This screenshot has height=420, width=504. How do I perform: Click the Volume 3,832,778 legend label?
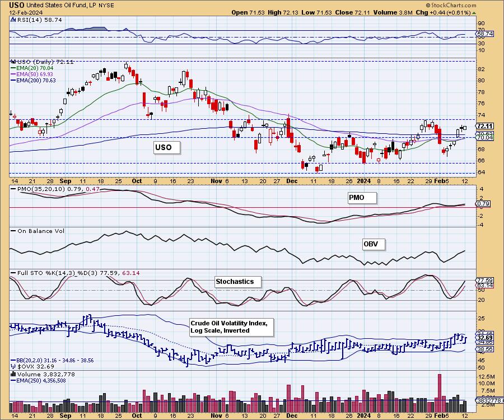(46, 374)
